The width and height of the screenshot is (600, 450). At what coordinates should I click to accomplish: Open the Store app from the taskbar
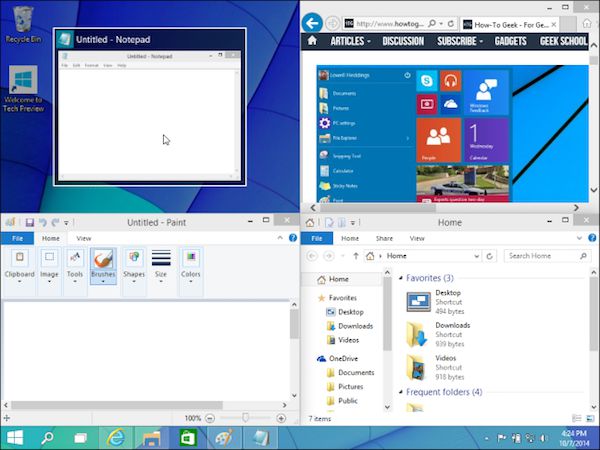[x=185, y=437]
